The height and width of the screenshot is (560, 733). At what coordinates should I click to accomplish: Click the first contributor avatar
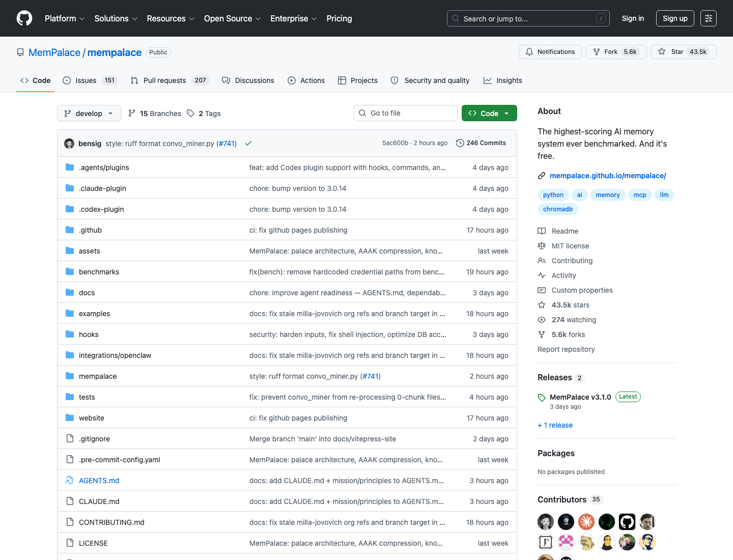[x=546, y=522]
